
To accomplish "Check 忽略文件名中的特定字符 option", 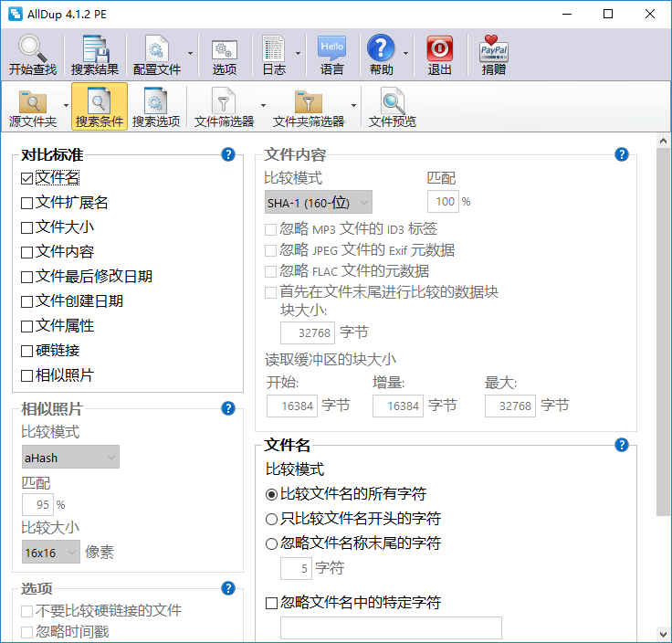I will point(271,603).
